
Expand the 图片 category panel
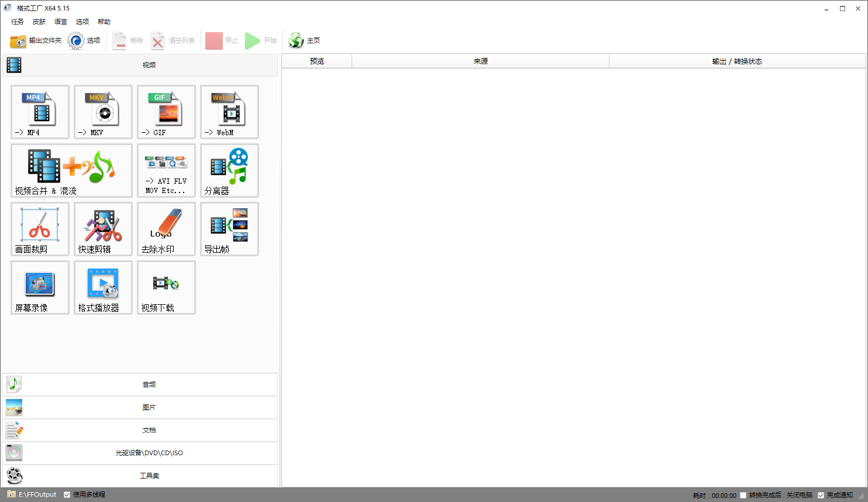click(x=140, y=407)
